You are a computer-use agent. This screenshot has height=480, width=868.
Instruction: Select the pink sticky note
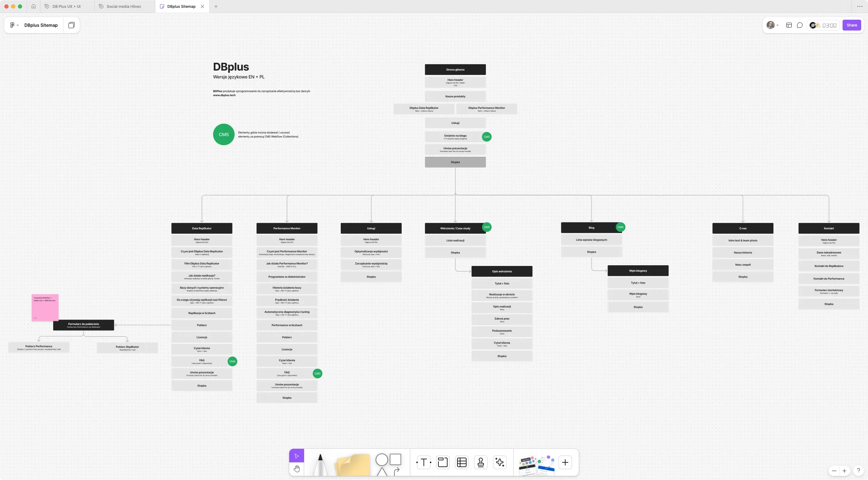45,307
